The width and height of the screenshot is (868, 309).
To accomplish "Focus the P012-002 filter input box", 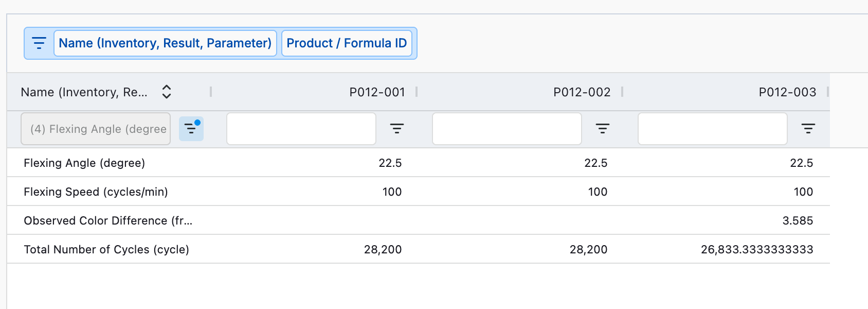I will point(507,129).
